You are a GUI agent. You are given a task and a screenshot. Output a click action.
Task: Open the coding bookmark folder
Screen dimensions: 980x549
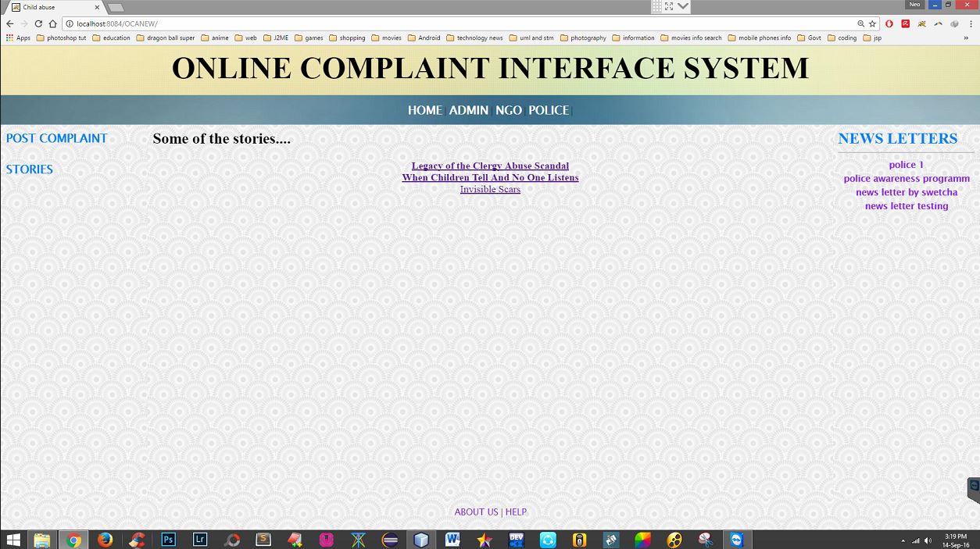click(842, 37)
